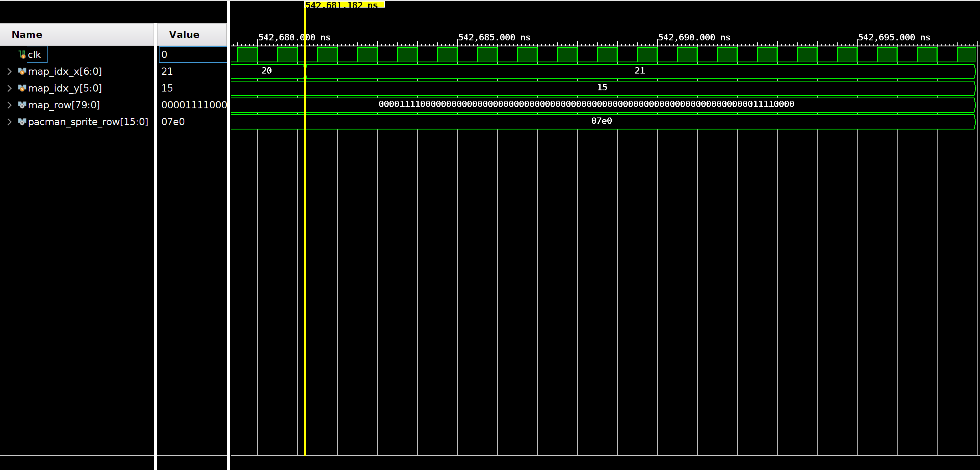
Task: Click the map_idx_x waveform segment labeled 21
Action: [x=640, y=71]
